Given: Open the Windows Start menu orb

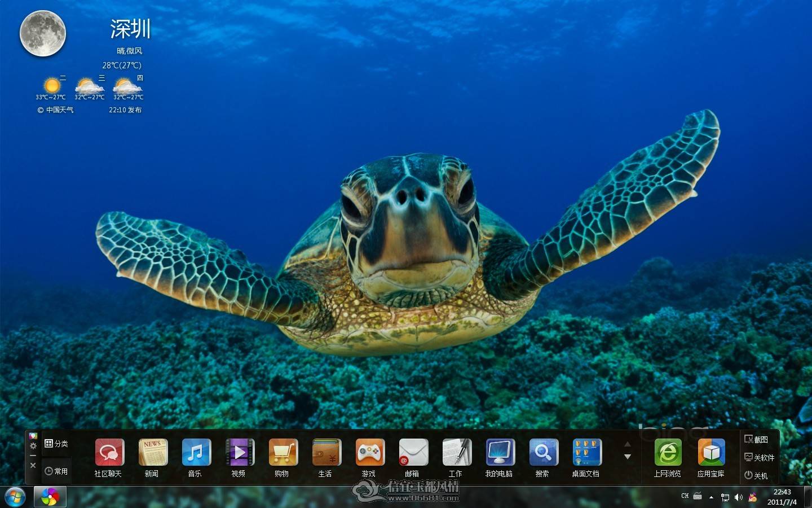Looking at the screenshot, I should click(15, 497).
